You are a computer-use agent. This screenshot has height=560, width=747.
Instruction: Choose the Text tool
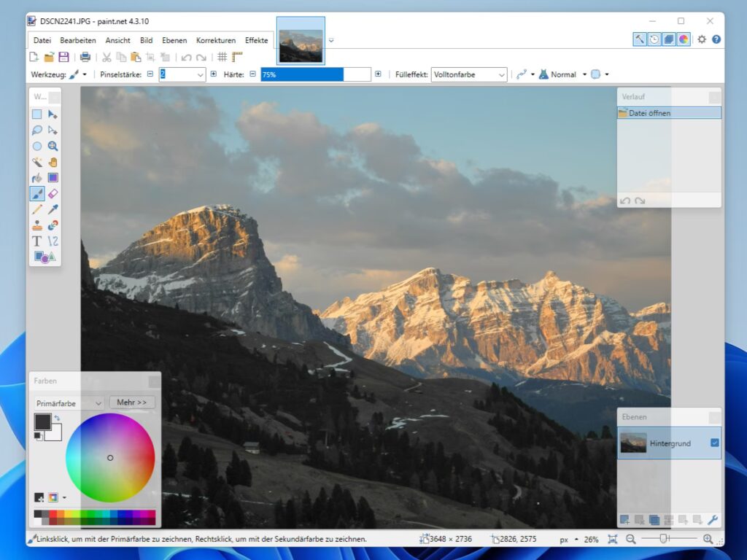tap(37, 241)
